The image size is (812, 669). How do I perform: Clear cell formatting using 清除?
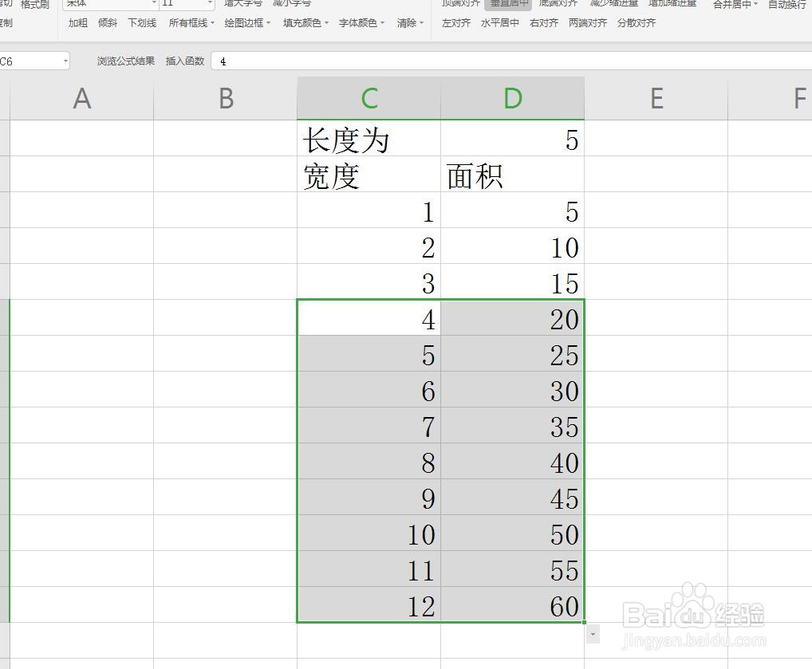407,23
